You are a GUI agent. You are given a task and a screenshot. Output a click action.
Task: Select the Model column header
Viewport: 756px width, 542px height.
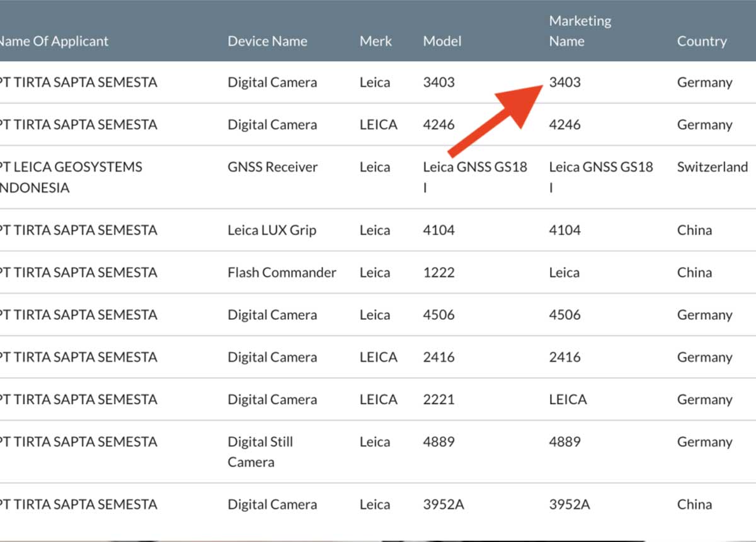click(x=442, y=42)
